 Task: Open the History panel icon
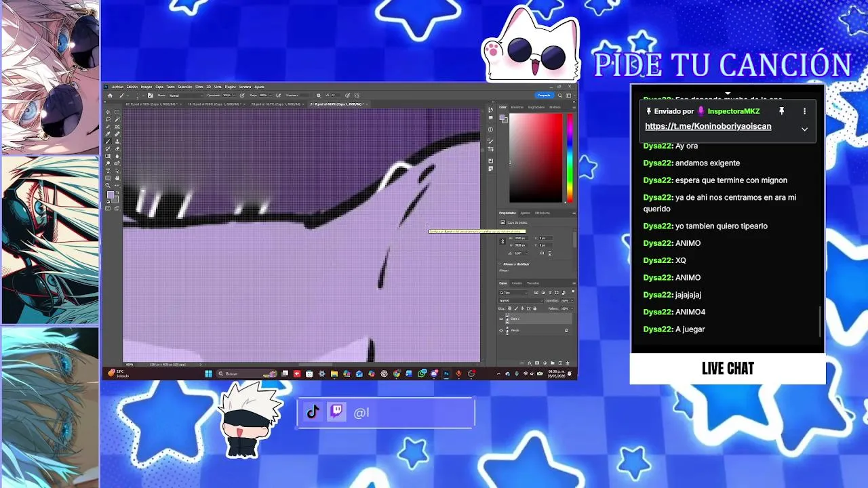[490, 110]
